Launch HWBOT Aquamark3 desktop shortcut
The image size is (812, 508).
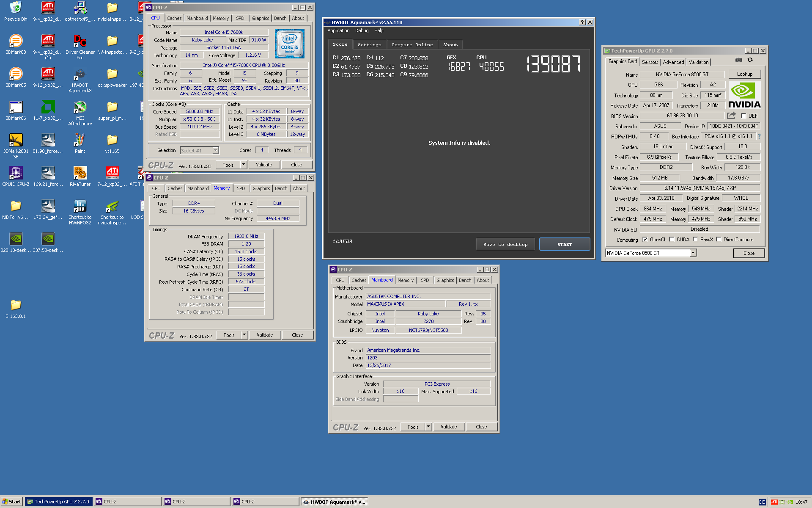click(x=80, y=80)
